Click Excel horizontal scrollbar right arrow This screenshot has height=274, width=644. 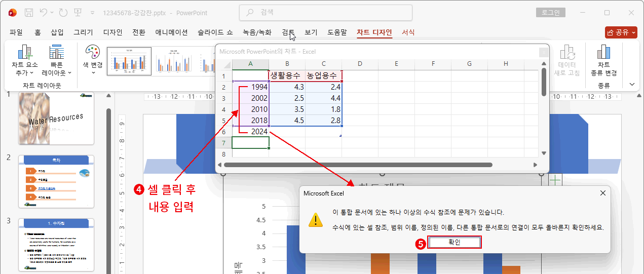pyautogui.click(x=535, y=165)
